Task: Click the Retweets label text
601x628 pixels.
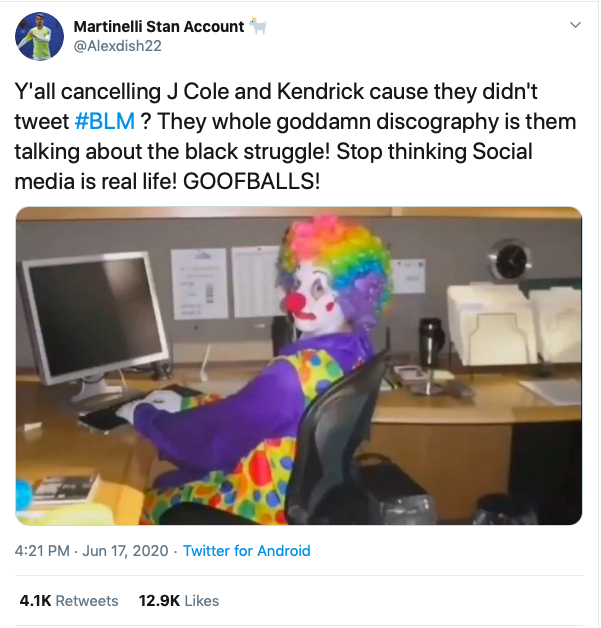Action: click(x=87, y=601)
